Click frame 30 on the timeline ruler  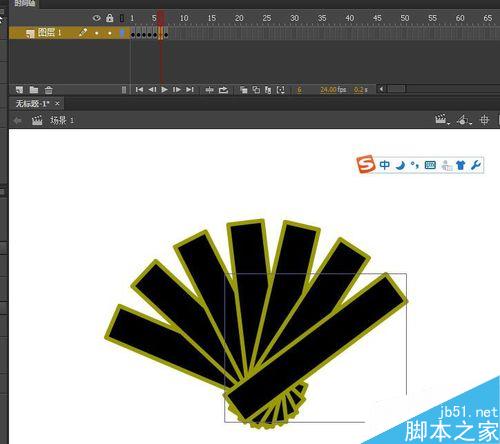pyautogui.click(x=294, y=18)
